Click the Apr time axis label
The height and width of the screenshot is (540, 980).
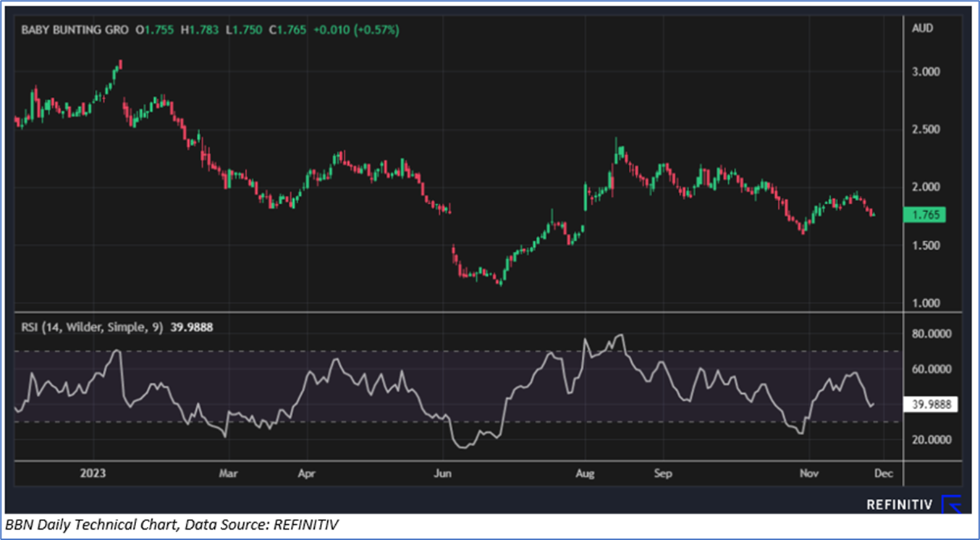point(307,473)
